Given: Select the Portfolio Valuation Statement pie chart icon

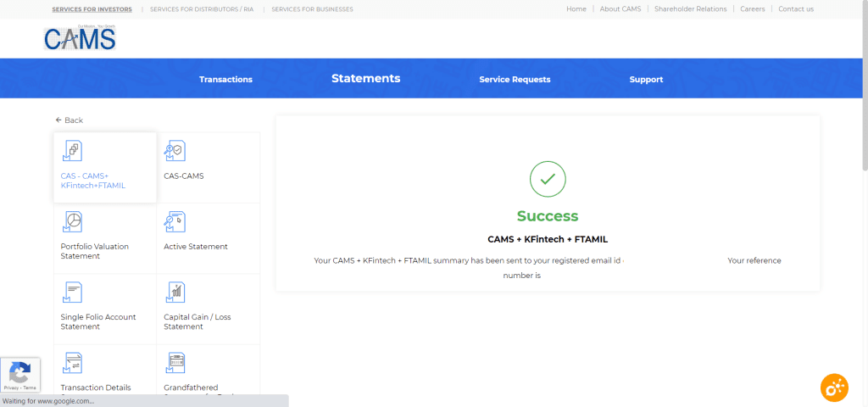Looking at the screenshot, I should pyautogui.click(x=73, y=222).
